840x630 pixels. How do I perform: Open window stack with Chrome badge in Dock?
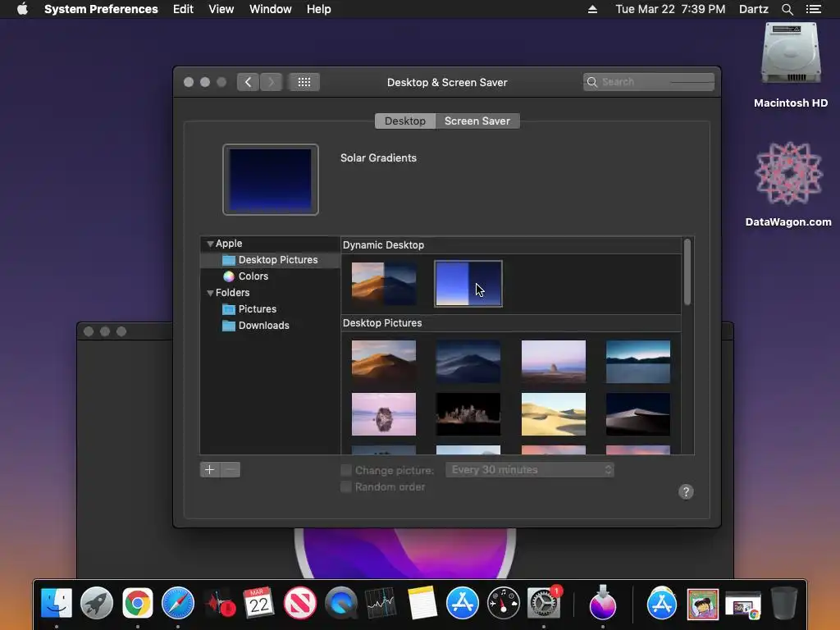coord(743,605)
